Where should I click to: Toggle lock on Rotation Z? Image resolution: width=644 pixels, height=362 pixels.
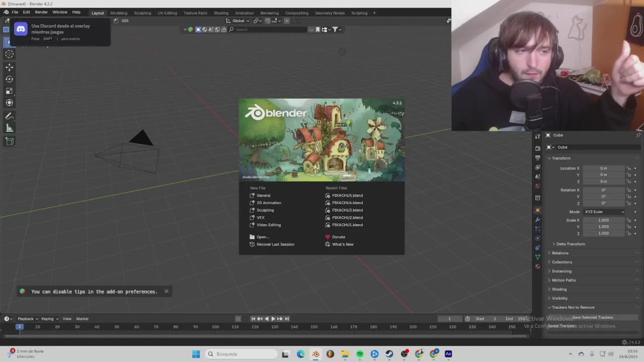click(x=628, y=203)
